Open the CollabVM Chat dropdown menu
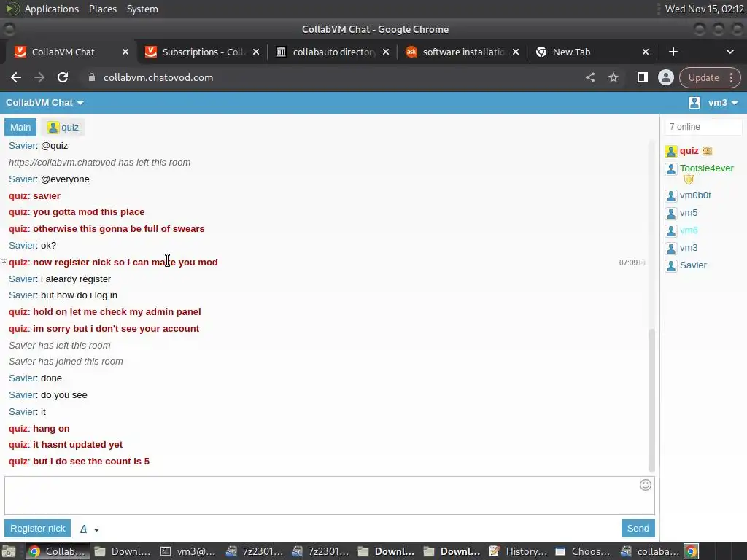 [44, 102]
